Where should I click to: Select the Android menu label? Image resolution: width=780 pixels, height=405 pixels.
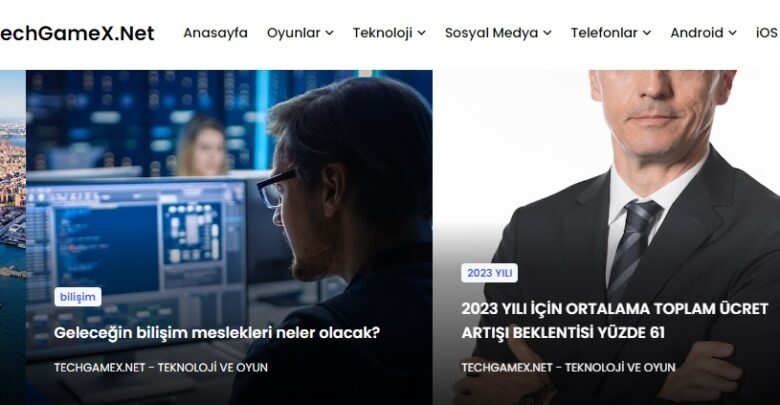click(x=696, y=33)
